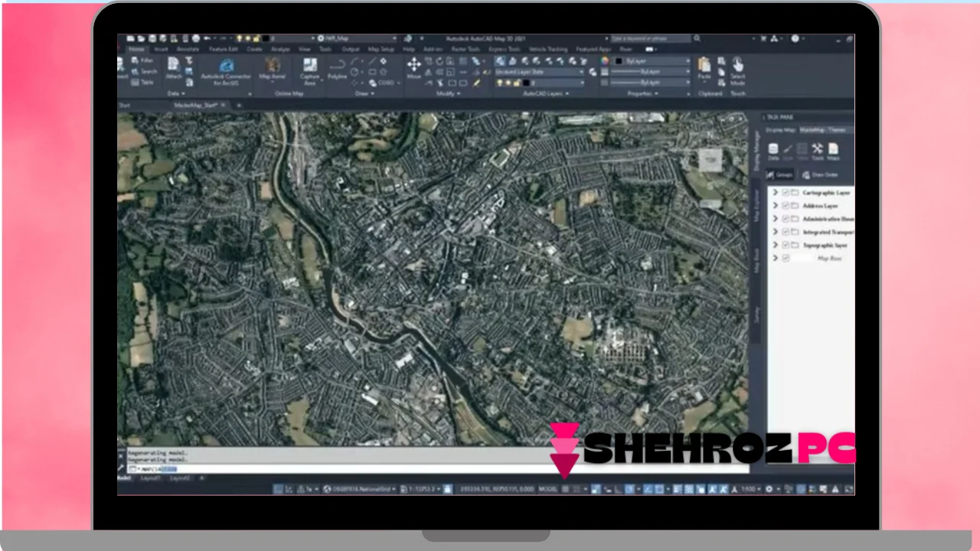
Task: Click the Display Manager vertical tab
Action: click(757, 152)
